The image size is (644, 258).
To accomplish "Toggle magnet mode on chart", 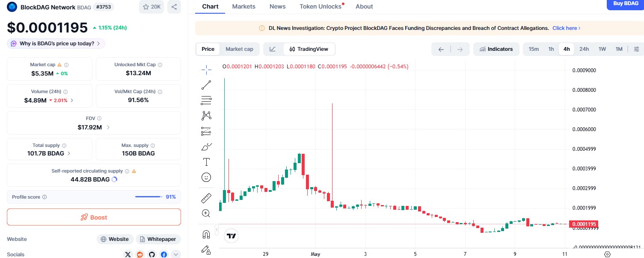I will point(206,234).
